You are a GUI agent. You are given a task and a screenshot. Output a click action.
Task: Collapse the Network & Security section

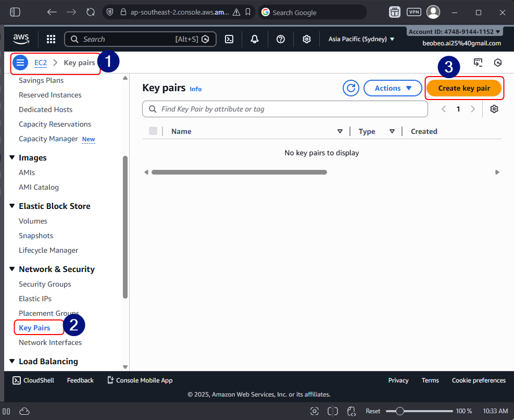click(12, 269)
